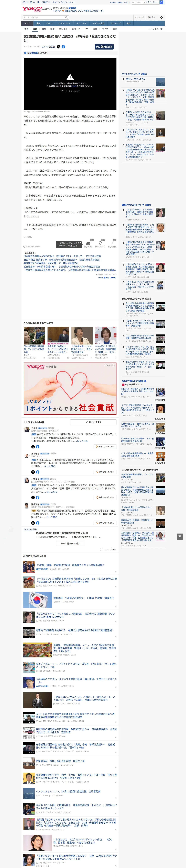Viewport: 186px width, 868px height.
Task: Open 白鳥浩's commenter avatar
Action: click(27, 430)
